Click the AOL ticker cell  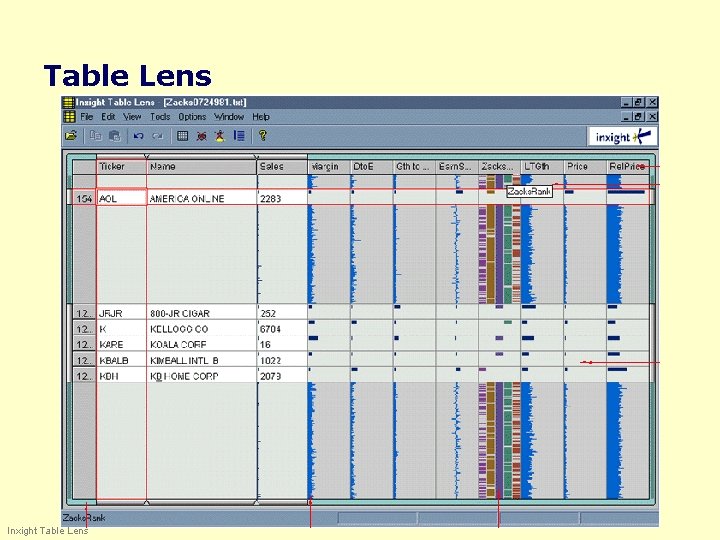(122, 198)
